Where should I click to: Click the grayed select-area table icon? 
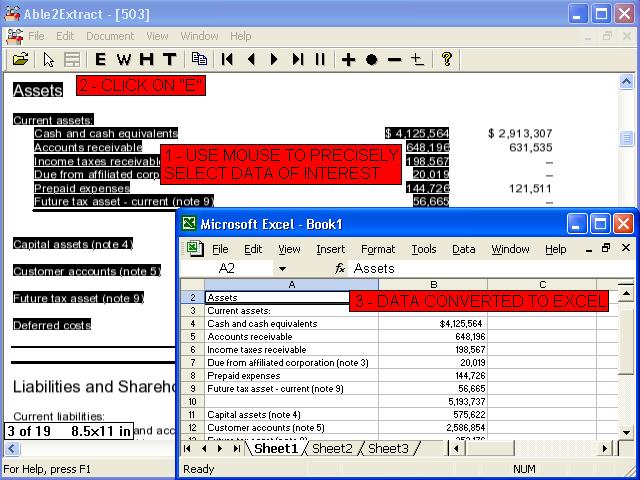tap(72, 60)
